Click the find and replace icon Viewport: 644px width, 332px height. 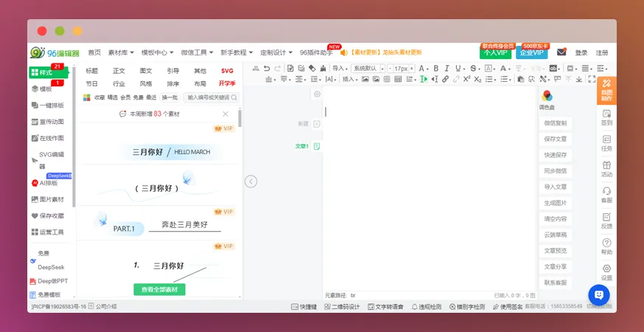[x=531, y=79]
